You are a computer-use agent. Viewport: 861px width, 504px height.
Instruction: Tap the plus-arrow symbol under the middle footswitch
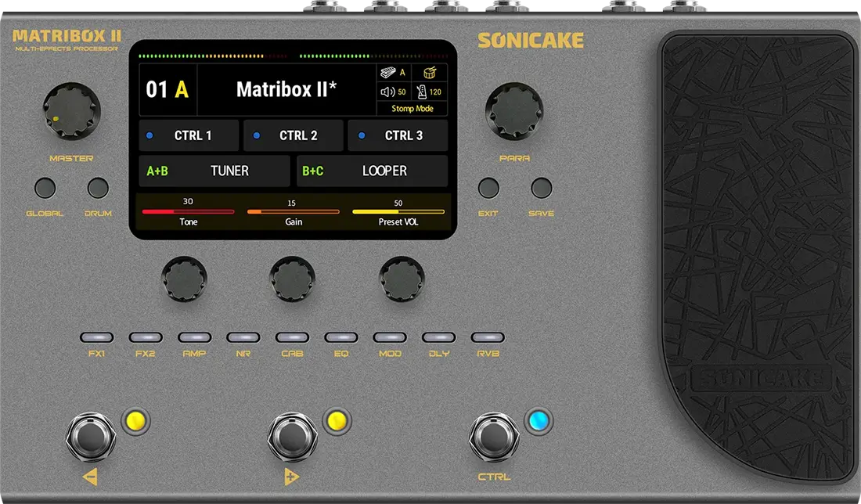pyautogui.click(x=292, y=477)
